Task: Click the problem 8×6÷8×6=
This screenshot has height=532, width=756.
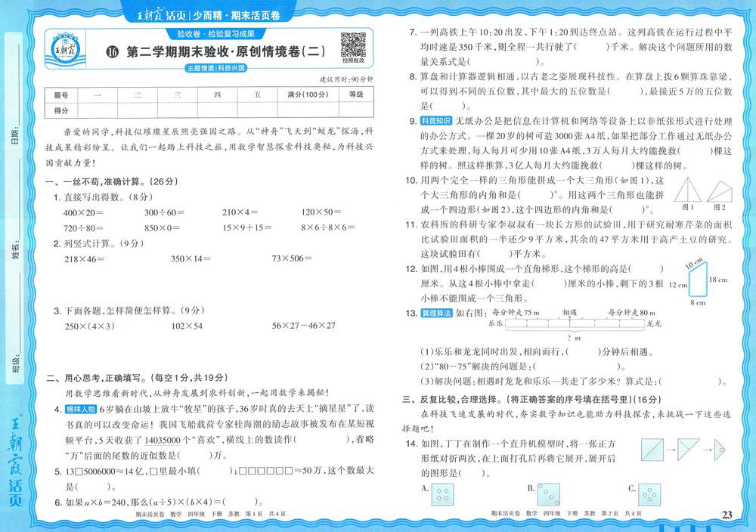Action: click(328, 228)
